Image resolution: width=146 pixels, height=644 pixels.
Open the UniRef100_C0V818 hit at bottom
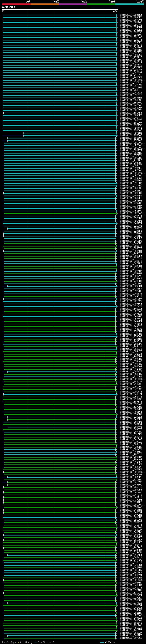click(131, 638)
